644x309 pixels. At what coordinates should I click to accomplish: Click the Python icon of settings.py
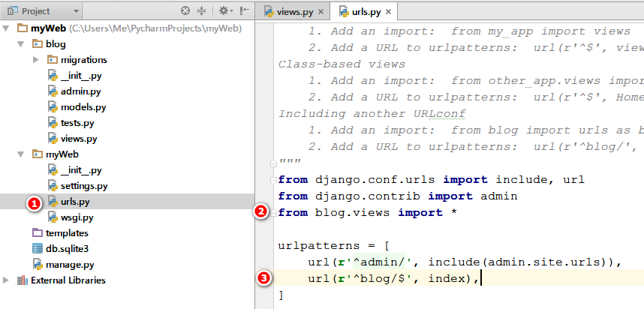click(53, 186)
